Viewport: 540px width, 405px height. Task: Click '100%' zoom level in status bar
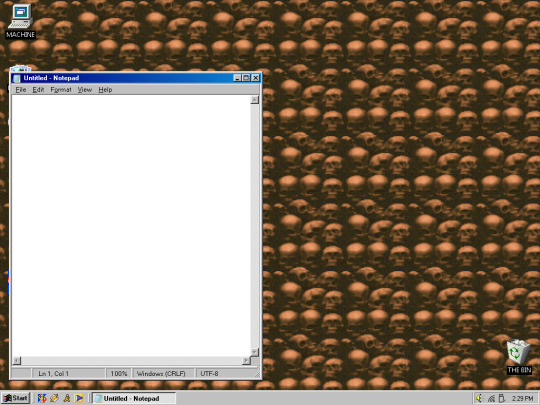(x=119, y=374)
